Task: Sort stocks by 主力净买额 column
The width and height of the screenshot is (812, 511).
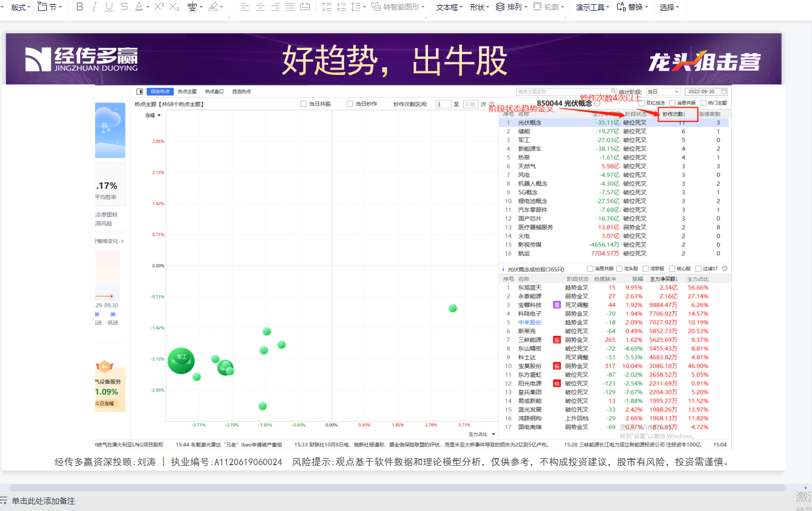Action: pyautogui.click(x=663, y=278)
